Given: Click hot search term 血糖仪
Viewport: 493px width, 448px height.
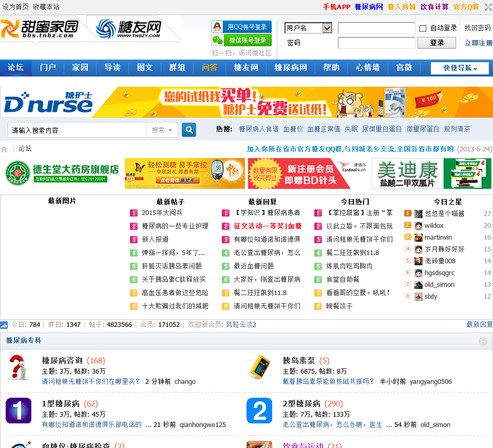Looking at the screenshot, I should [293, 129].
